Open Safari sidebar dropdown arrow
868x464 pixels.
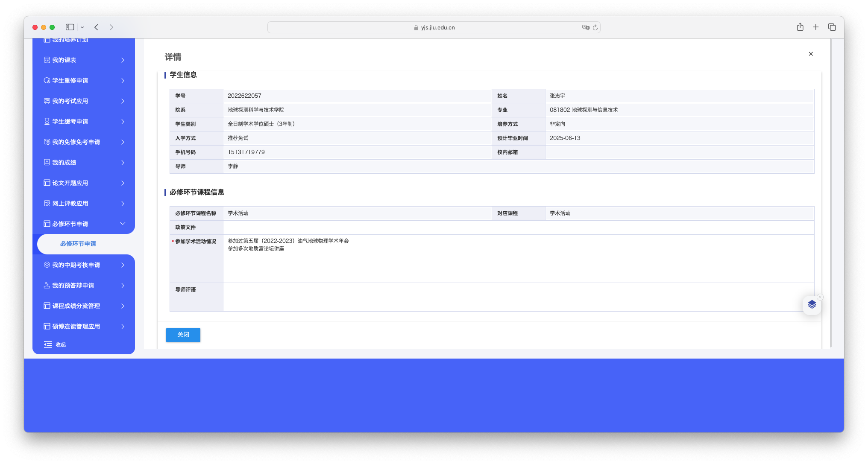(x=82, y=27)
